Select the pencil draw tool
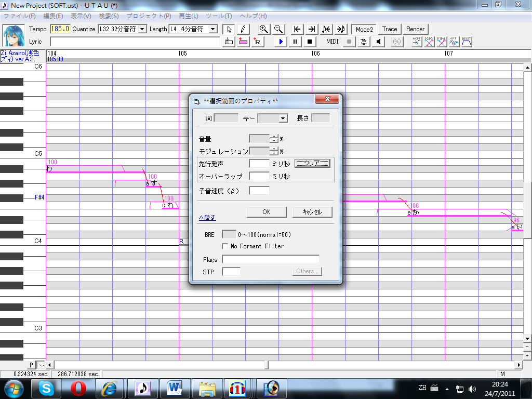The height and width of the screenshot is (399, 532). pos(243,29)
